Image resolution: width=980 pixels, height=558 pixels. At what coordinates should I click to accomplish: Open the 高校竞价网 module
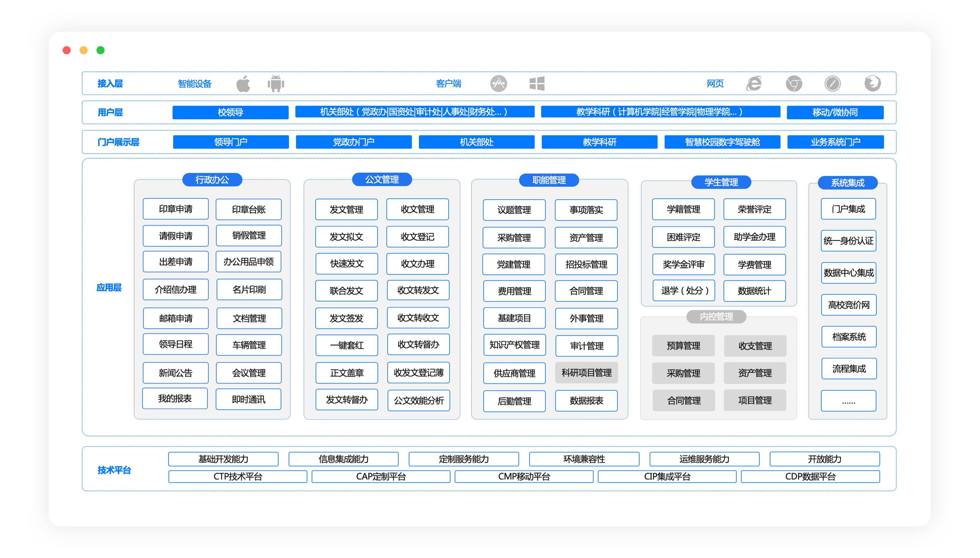coord(848,305)
